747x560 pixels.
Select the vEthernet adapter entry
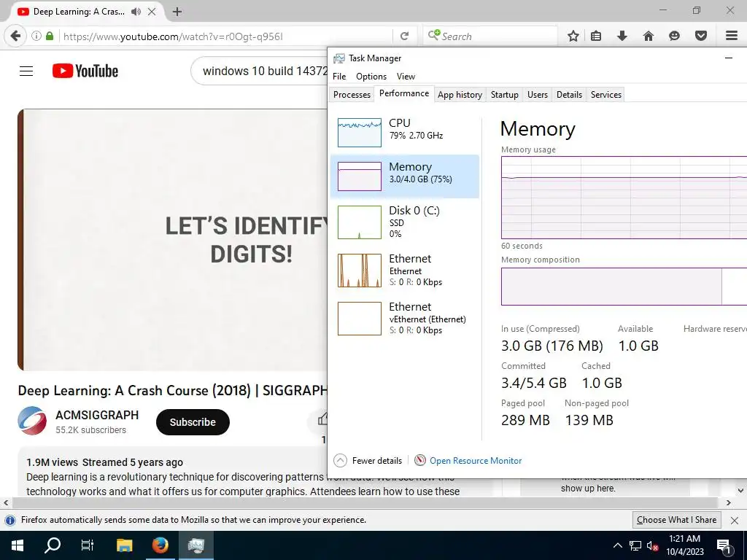(x=404, y=318)
